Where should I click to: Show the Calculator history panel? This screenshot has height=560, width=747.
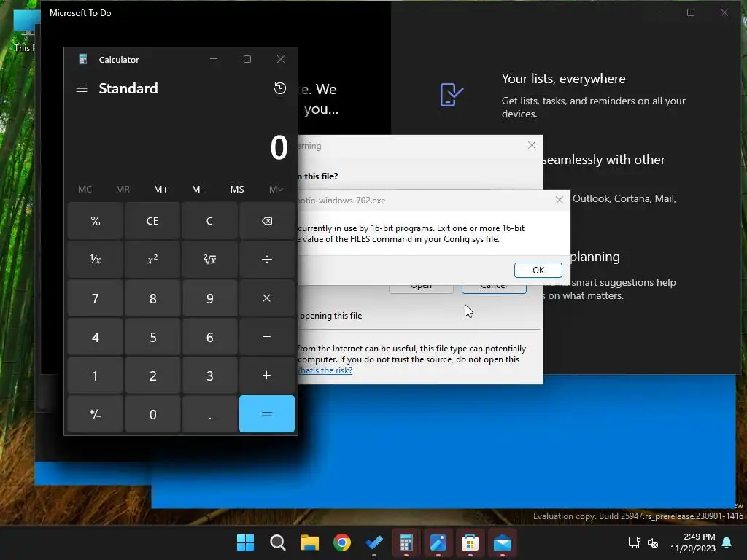[279, 88]
